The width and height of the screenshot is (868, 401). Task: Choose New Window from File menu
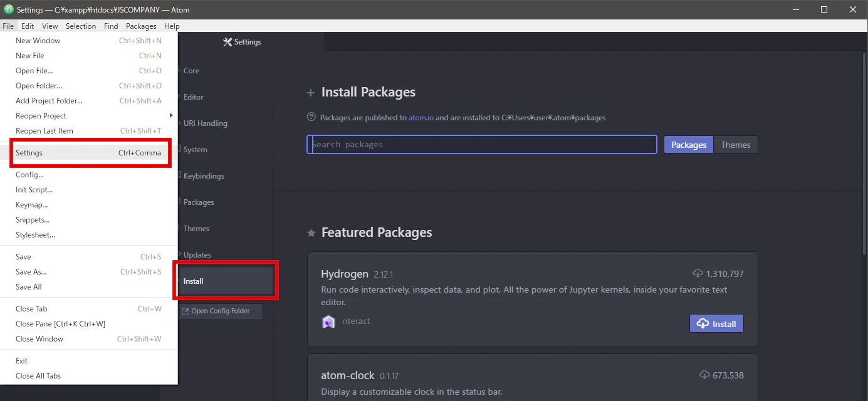pos(89,41)
